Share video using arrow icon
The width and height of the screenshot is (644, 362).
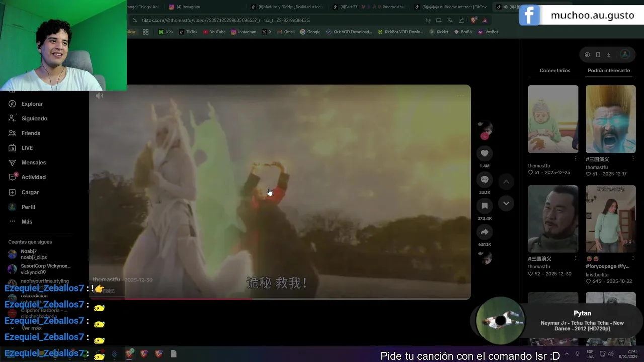click(x=485, y=232)
